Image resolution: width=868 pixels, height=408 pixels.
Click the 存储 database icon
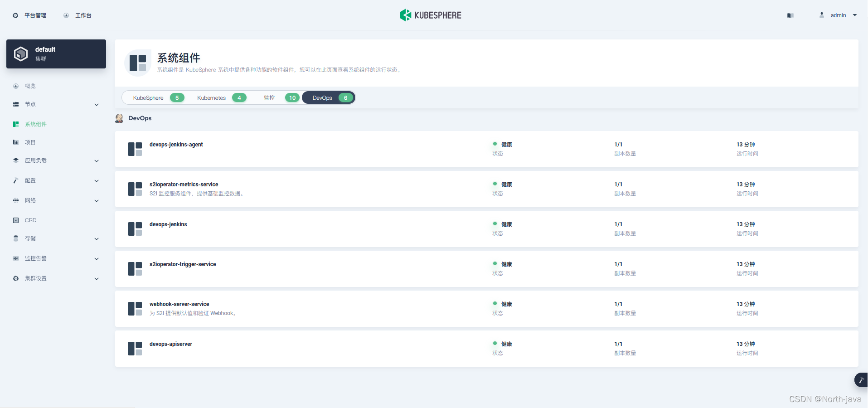tap(16, 238)
